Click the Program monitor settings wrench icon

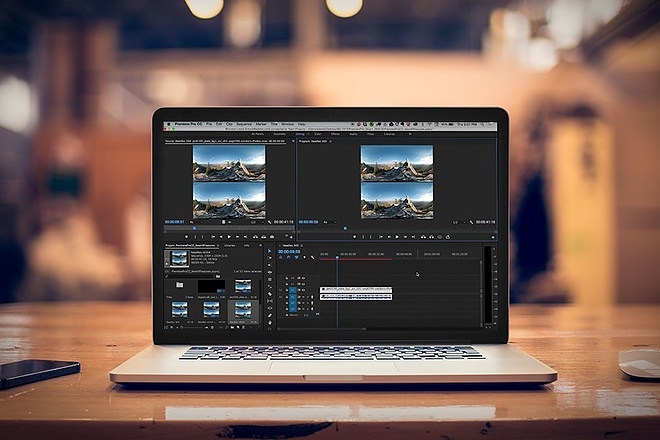(x=471, y=222)
